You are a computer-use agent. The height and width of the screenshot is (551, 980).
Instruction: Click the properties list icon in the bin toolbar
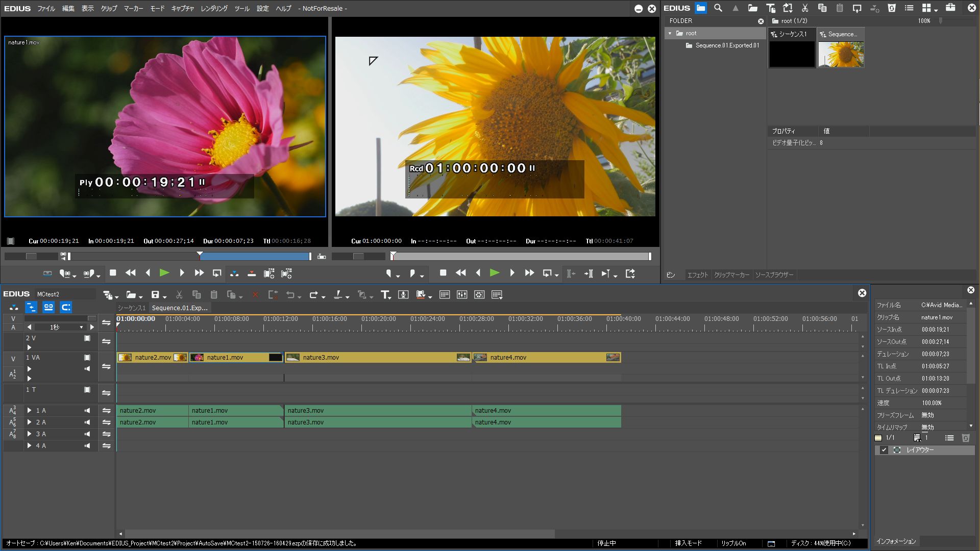(x=909, y=8)
